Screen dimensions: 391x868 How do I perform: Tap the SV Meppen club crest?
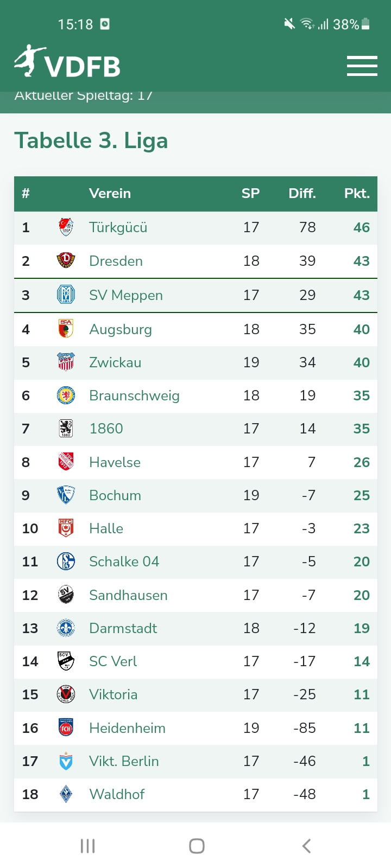(66, 295)
